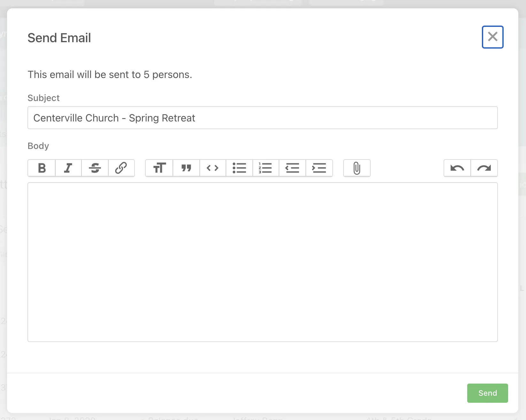Toggle code formatting

[213, 168]
